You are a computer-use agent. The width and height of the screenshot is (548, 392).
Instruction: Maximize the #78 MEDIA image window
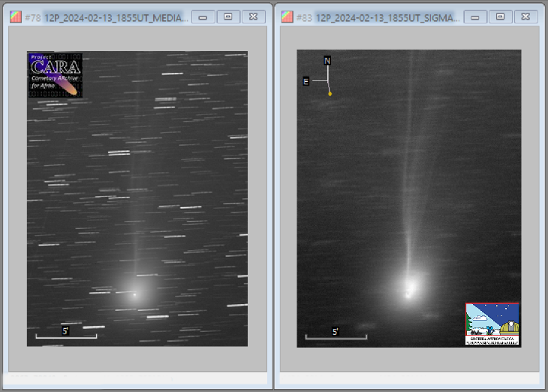229,17
